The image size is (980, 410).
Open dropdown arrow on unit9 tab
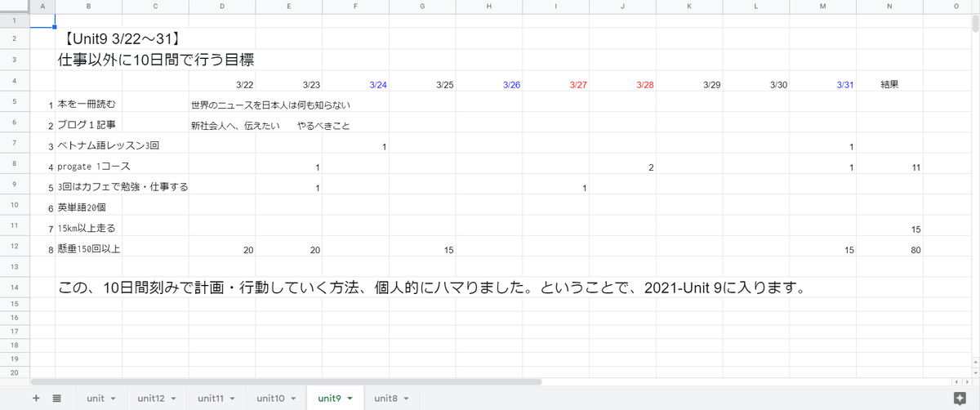[x=350, y=399]
